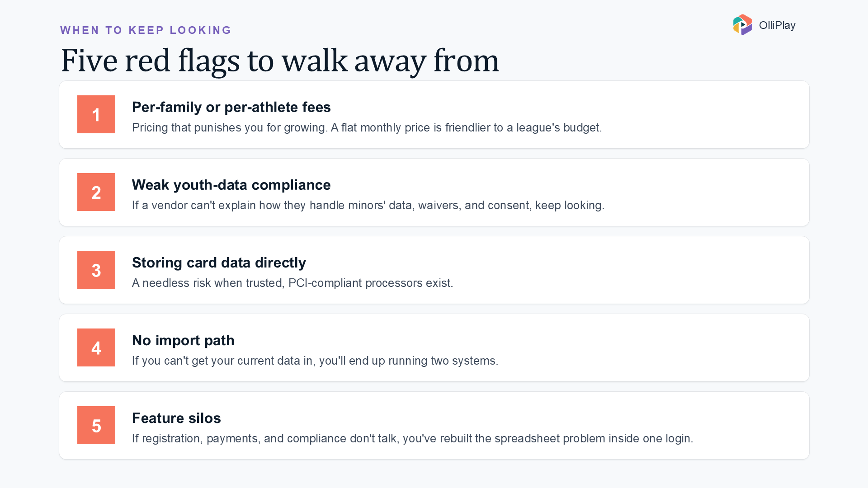The image size is (868, 488).
Task: Click the OlliPlay brand name text
Action: pos(777,25)
